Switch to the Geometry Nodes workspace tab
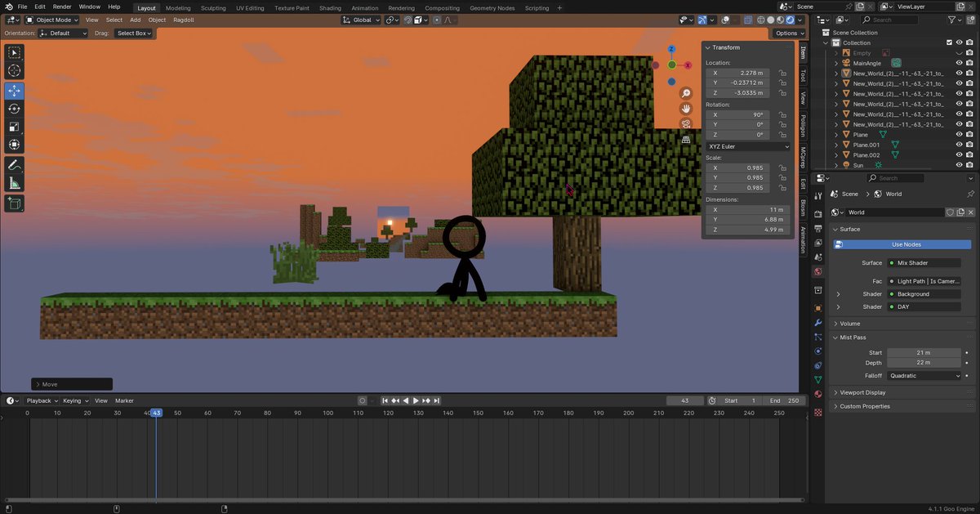This screenshot has width=980, height=514. 492,8
